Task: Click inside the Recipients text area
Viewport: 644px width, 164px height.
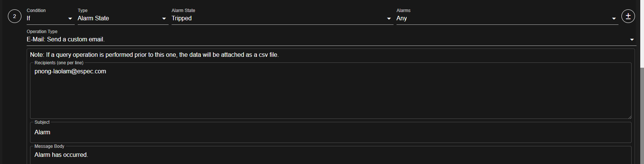Action: 331,91
